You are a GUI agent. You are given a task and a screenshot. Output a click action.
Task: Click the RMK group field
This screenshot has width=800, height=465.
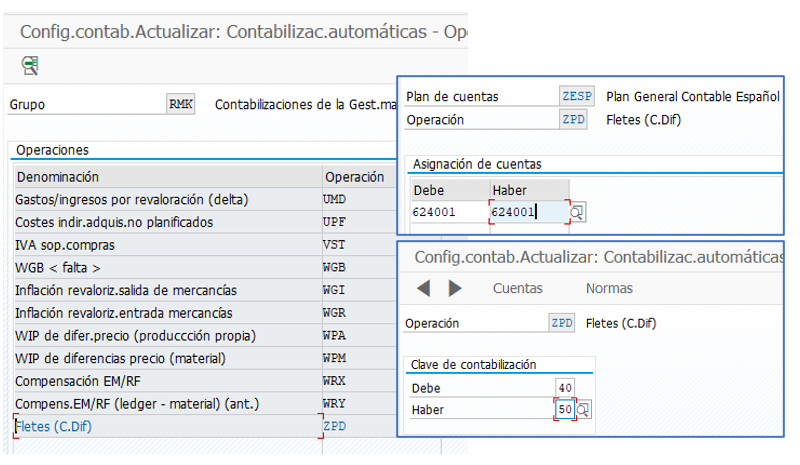click(181, 104)
